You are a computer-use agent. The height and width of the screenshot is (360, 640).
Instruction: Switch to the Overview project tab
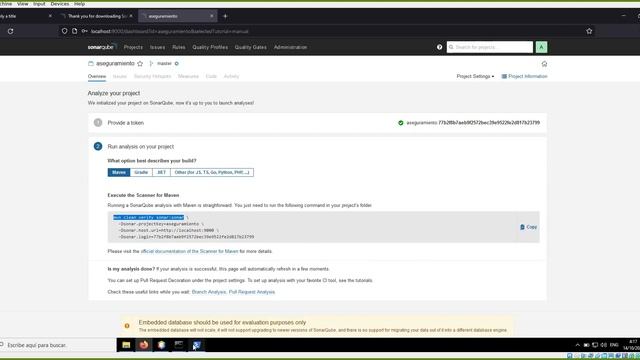pos(97,76)
